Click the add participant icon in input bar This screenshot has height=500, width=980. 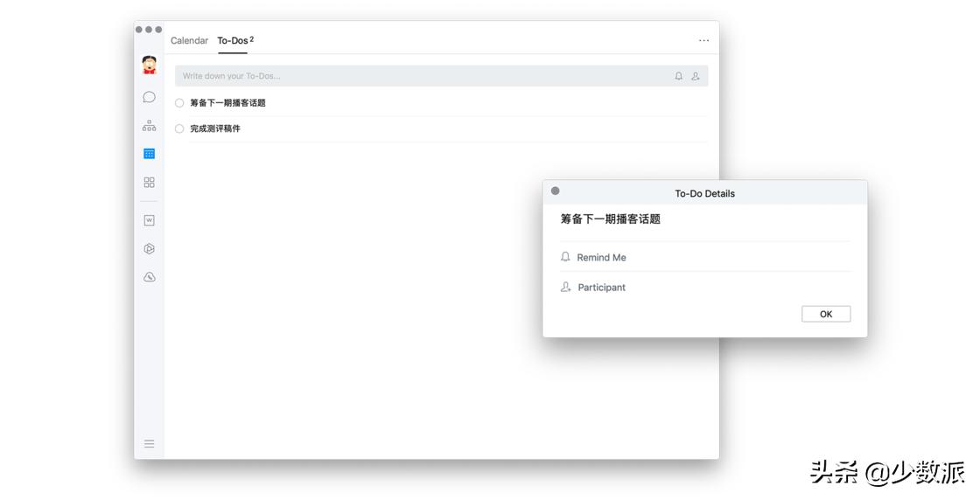696,76
